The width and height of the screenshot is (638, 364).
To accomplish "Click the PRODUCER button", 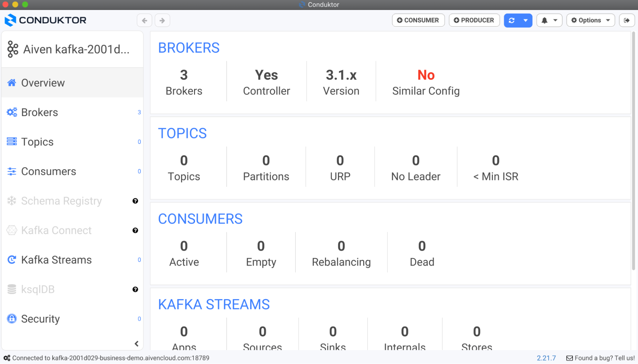I will [x=474, y=20].
